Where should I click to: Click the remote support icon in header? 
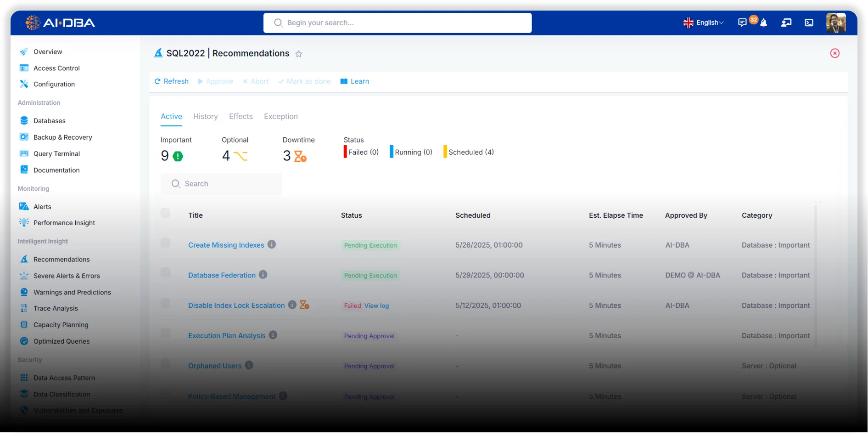786,23
